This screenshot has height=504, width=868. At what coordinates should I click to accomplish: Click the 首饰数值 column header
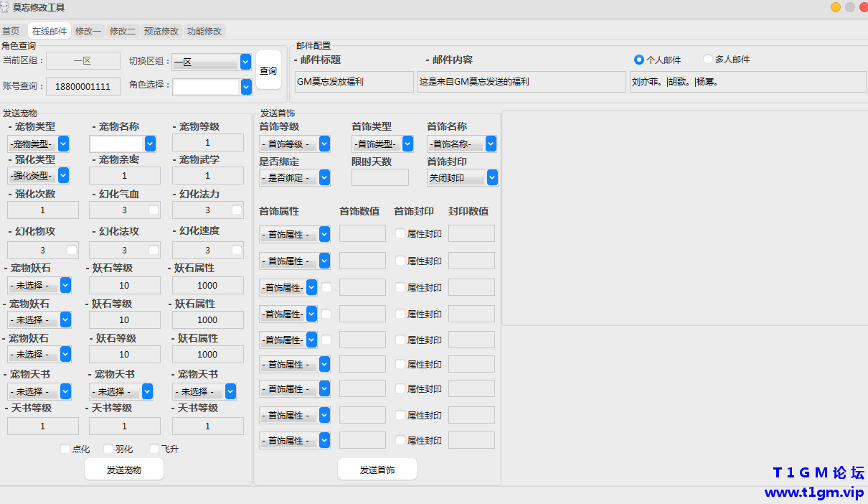tap(359, 211)
